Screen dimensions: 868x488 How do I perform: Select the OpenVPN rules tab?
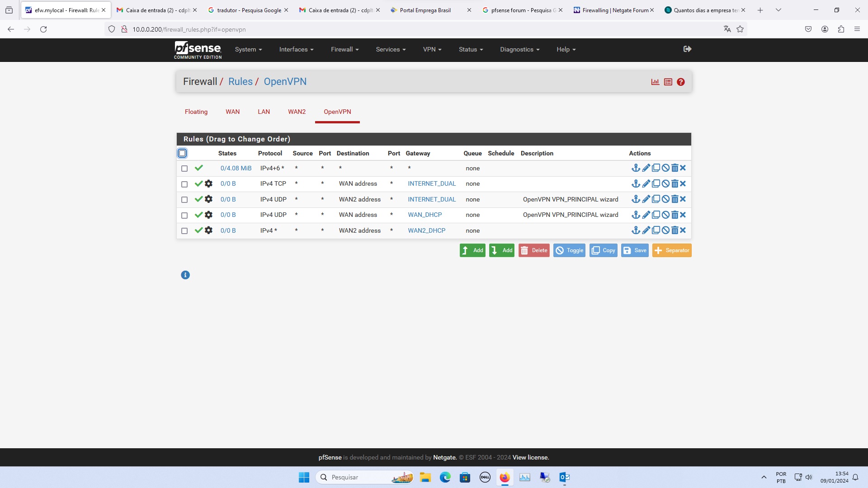[x=337, y=112]
